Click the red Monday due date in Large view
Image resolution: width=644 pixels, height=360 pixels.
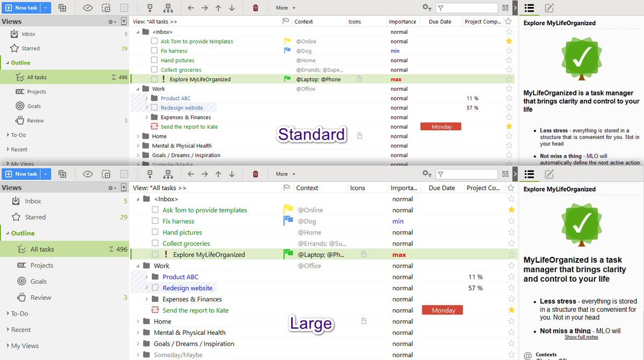442,310
